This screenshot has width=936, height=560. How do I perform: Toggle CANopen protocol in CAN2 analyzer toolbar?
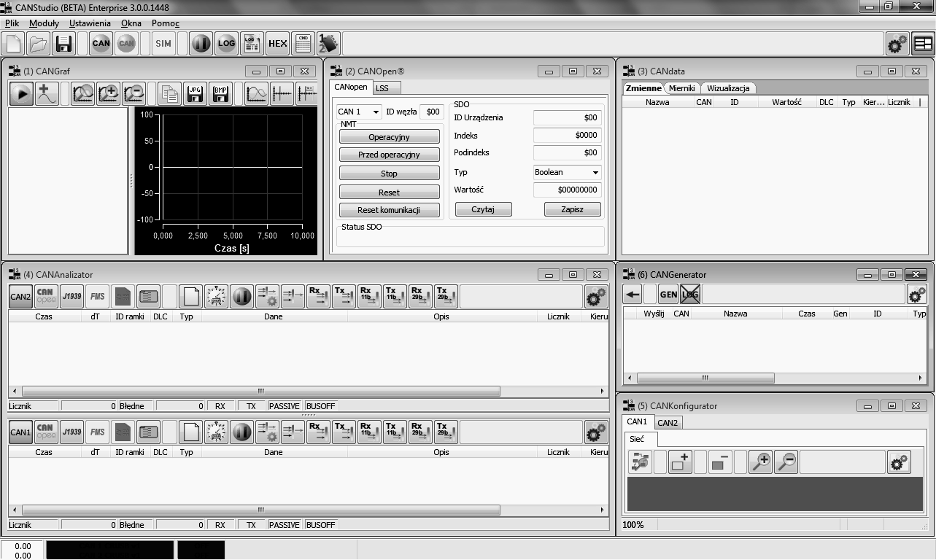(46, 296)
